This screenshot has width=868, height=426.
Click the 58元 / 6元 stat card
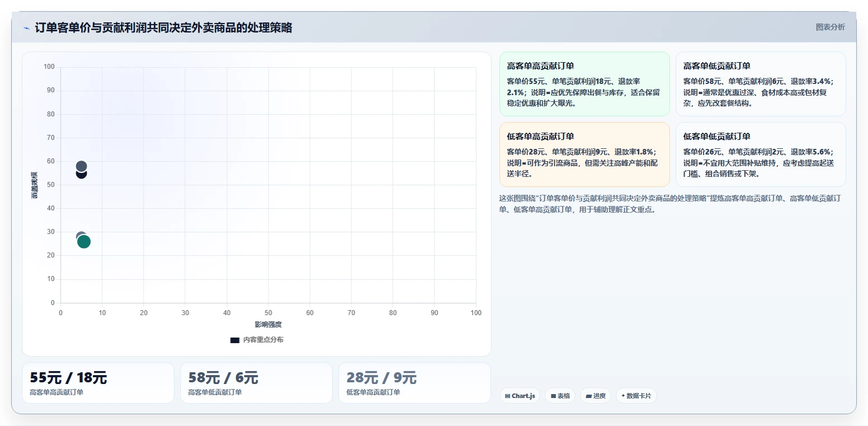[256, 383]
